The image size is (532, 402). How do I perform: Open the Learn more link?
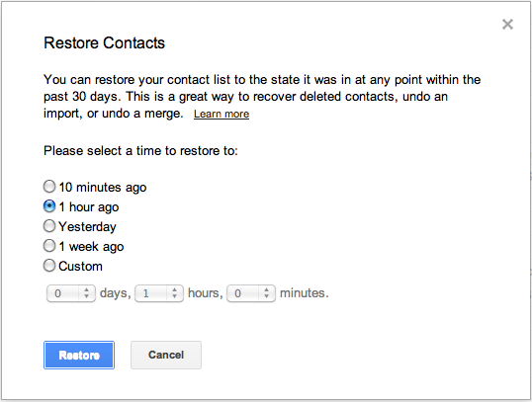pyautogui.click(x=222, y=114)
